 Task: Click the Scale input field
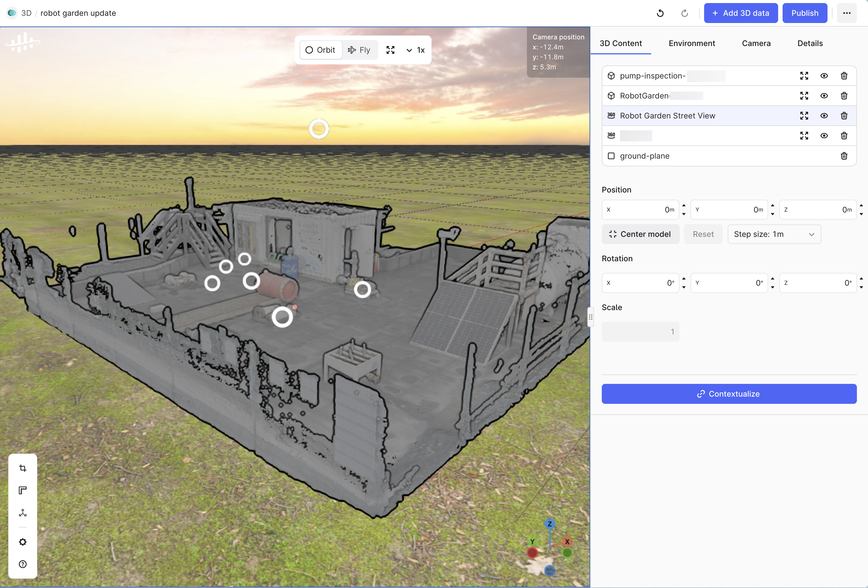pyautogui.click(x=640, y=332)
